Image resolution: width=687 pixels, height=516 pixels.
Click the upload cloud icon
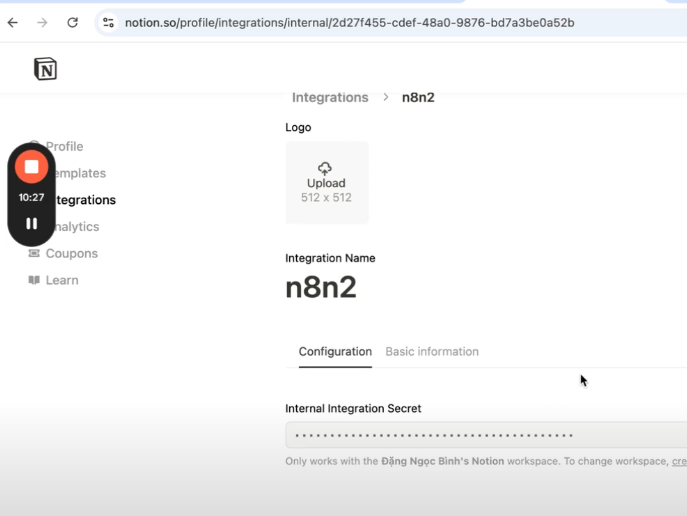(325, 168)
